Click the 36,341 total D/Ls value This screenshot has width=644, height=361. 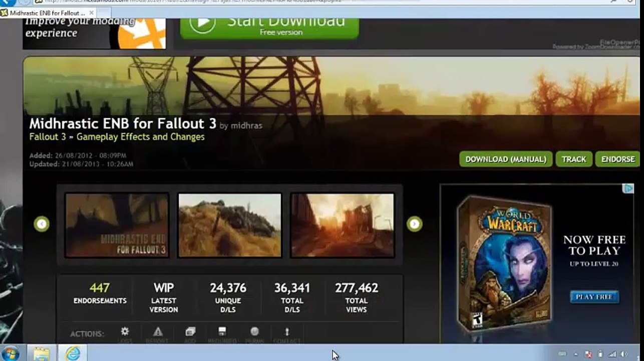[292, 288]
